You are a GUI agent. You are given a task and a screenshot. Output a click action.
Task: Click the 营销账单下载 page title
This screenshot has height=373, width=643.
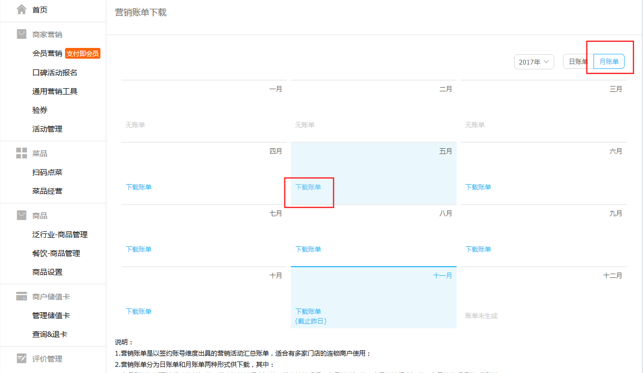point(141,12)
